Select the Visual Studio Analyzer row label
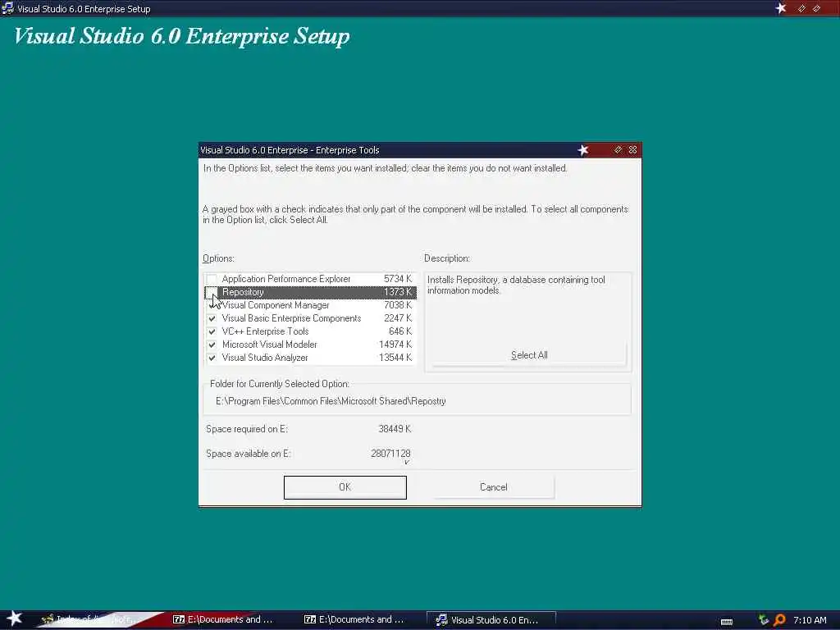This screenshot has width=840, height=630. (265, 358)
